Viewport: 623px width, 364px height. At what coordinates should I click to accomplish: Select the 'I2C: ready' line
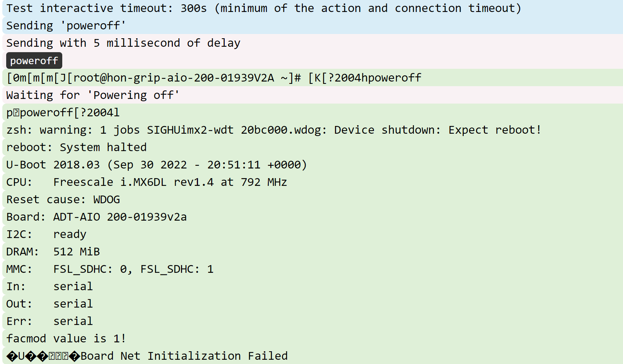[x=312, y=234]
